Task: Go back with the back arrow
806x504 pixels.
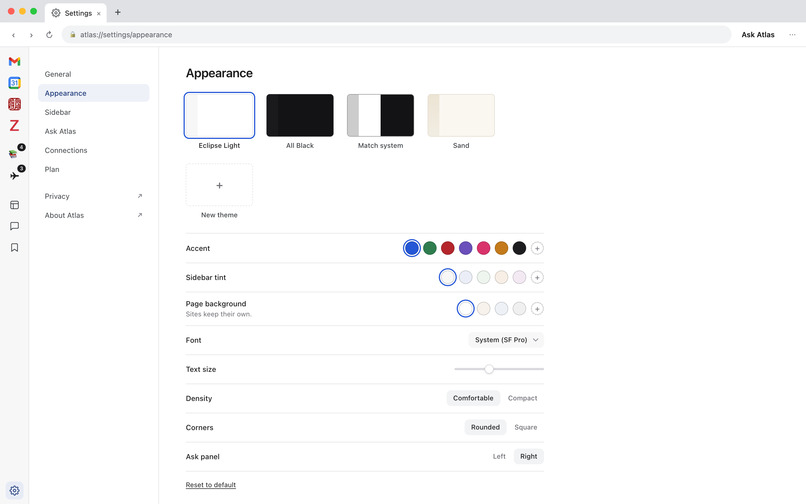Action: [13, 35]
